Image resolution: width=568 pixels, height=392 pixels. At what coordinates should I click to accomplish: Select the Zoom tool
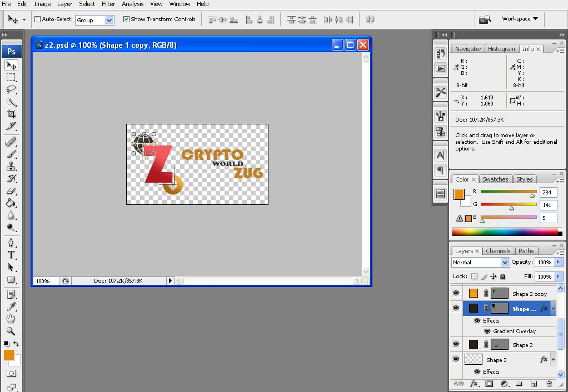click(x=11, y=331)
